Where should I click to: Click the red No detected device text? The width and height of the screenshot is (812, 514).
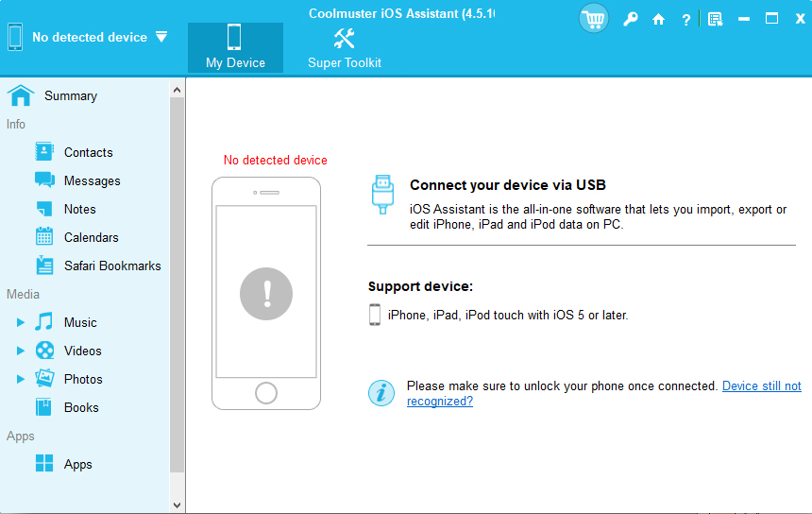[x=275, y=160]
